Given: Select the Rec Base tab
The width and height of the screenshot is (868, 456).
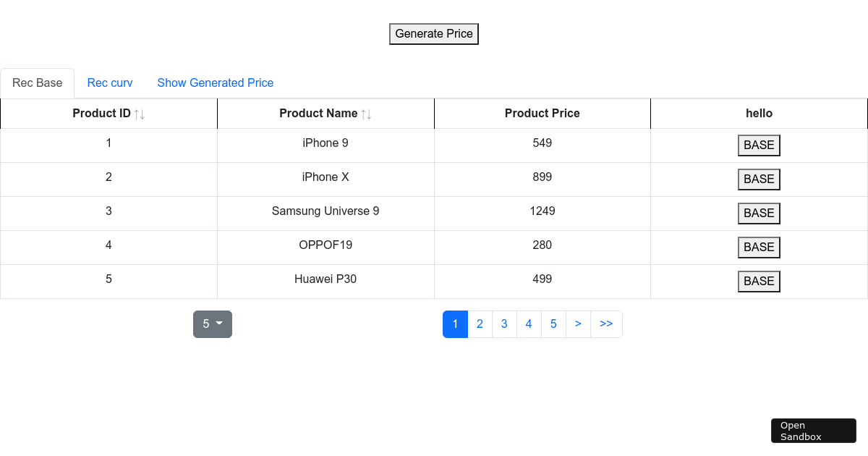Looking at the screenshot, I should click(38, 83).
